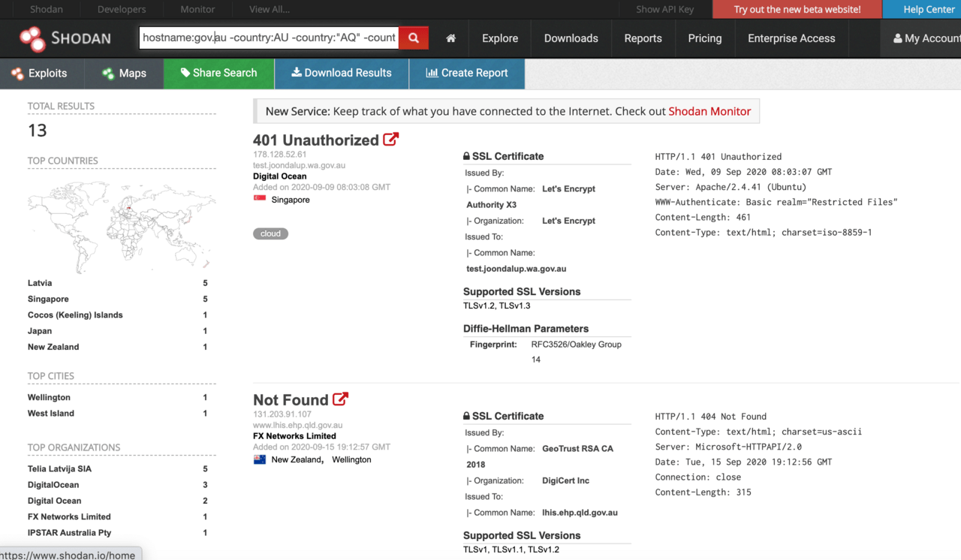Open the Explore menu item

point(500,38)
